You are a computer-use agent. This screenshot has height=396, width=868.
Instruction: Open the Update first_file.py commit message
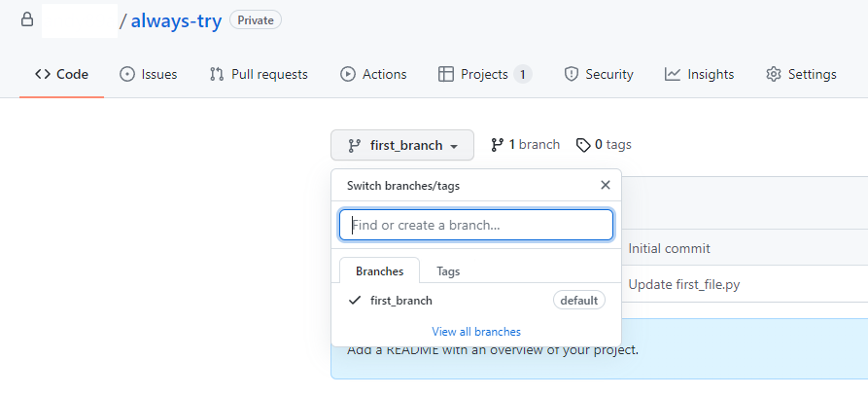pos(684,285)
